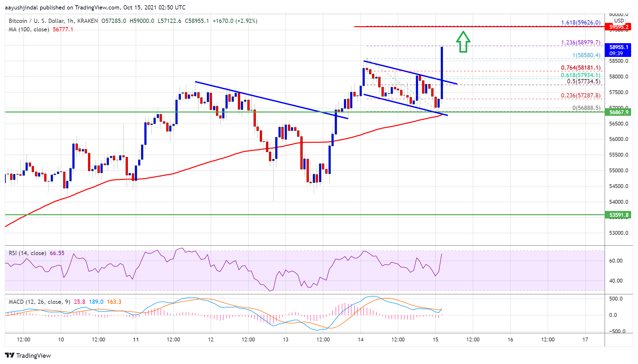The image size is (638, 364).
Task: Click the 1.618(59626.0) Fibonacci level label
Action: click(580, 23)
